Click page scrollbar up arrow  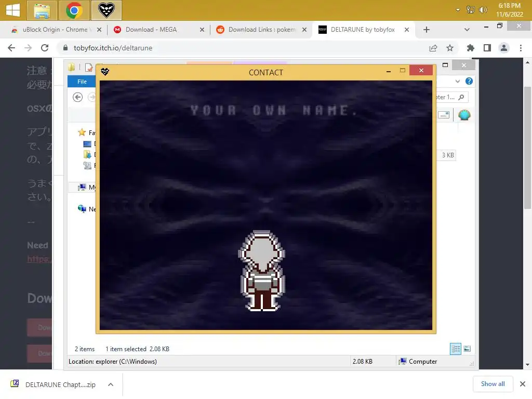(528, 62)
